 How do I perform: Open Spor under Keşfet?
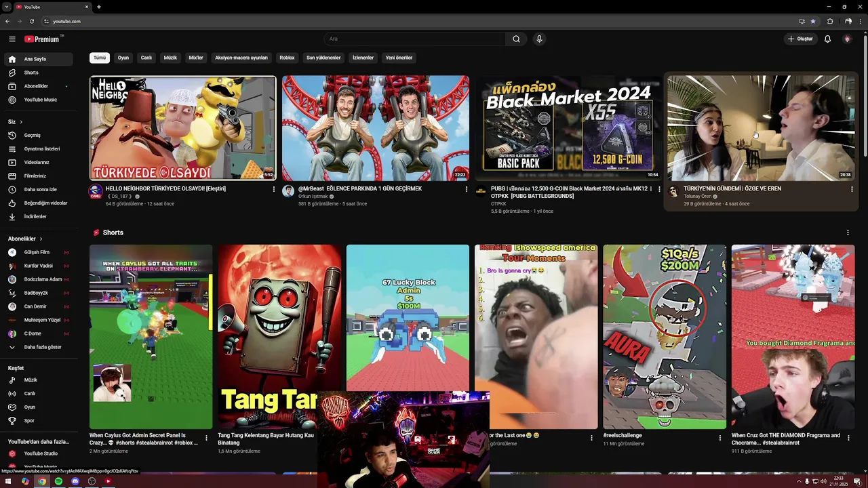(x=38, y=421)
